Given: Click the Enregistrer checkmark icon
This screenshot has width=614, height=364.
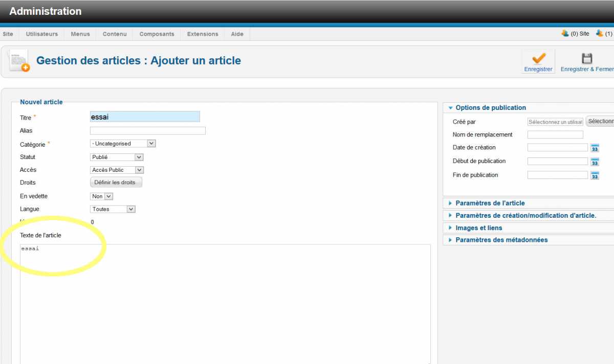Looking at the screenshot, I should (538, 58).
